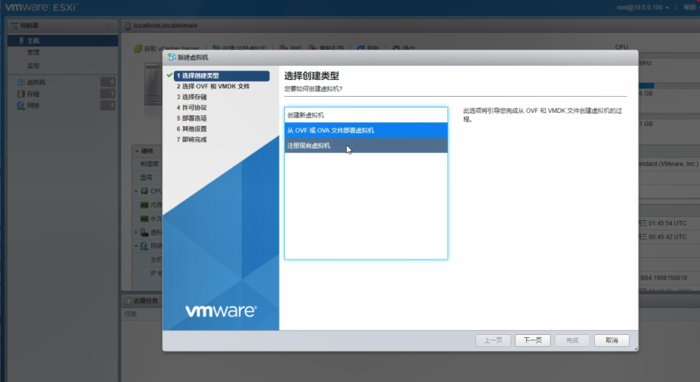Viewport: 700px width, 382px height.
Task: Click the 上一页 back button
Action: [493, 340]
